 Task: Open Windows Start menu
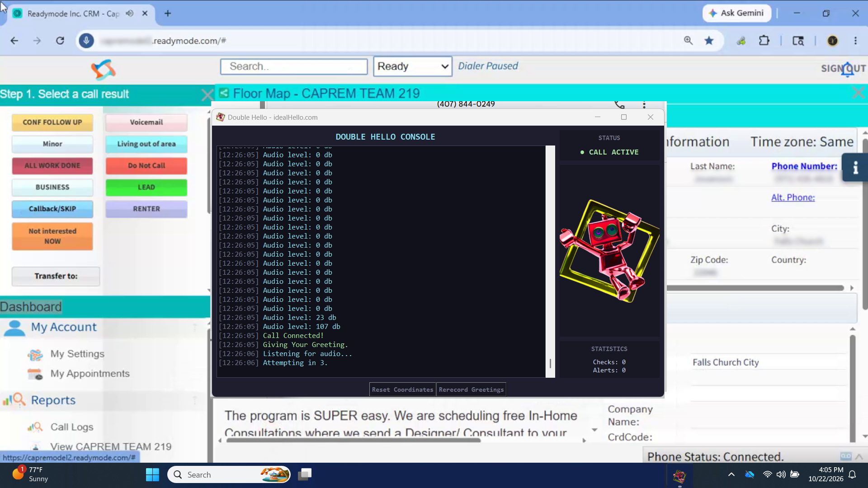pyautogui.click(x=152, y=474)
